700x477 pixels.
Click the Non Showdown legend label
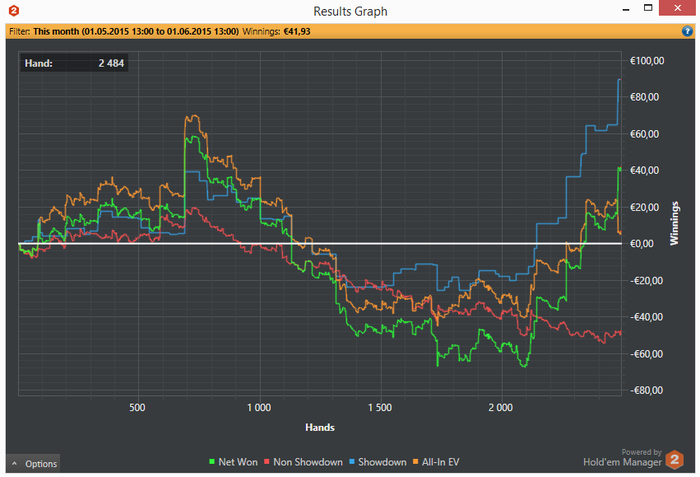308,462
